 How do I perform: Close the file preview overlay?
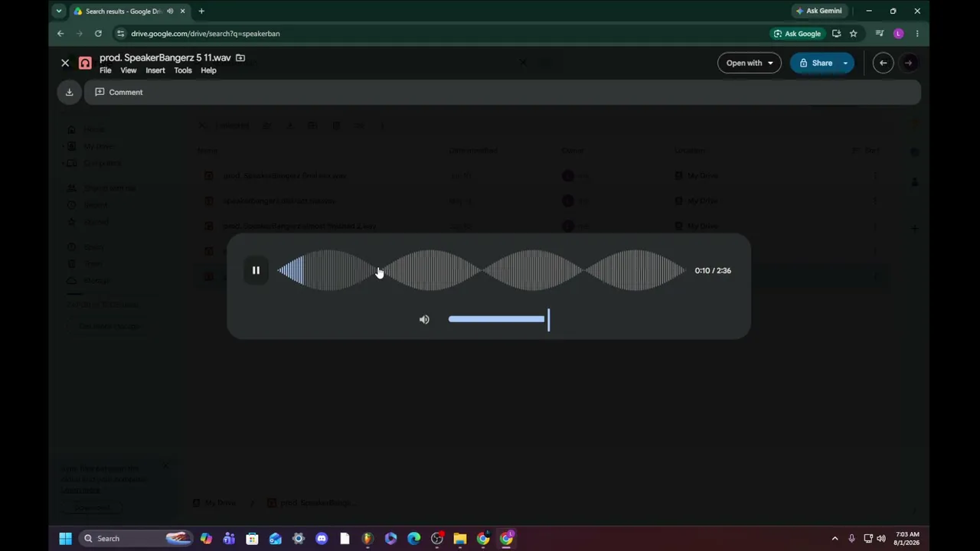click(65, 63)
